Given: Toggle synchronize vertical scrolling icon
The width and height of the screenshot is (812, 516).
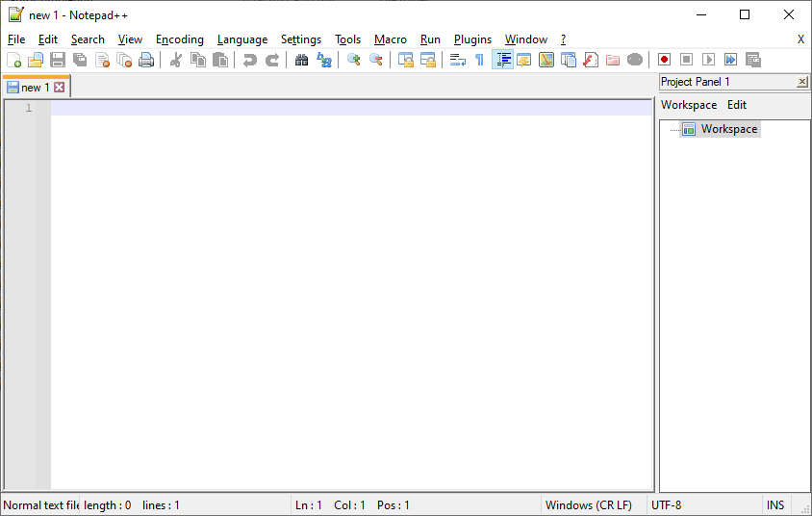Looking at the screenshot, I should click(405, 60).
